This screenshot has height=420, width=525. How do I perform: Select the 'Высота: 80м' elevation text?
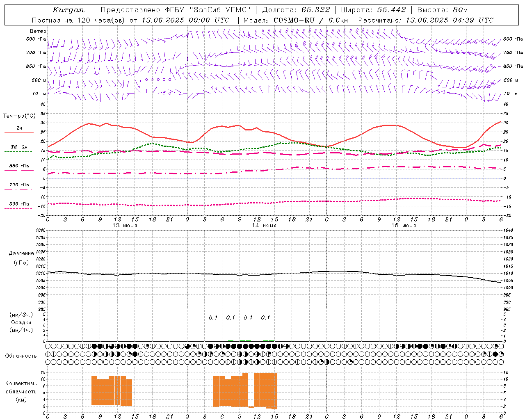click(x=442, y=10)
